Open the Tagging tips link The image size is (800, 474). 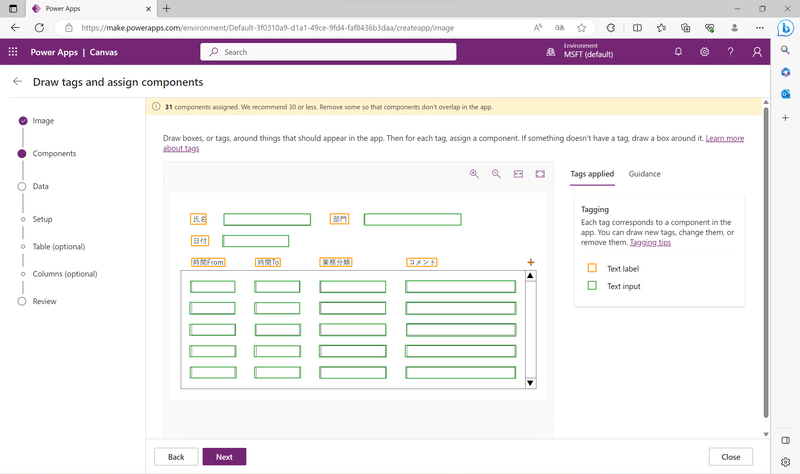[x=650, y=242]
